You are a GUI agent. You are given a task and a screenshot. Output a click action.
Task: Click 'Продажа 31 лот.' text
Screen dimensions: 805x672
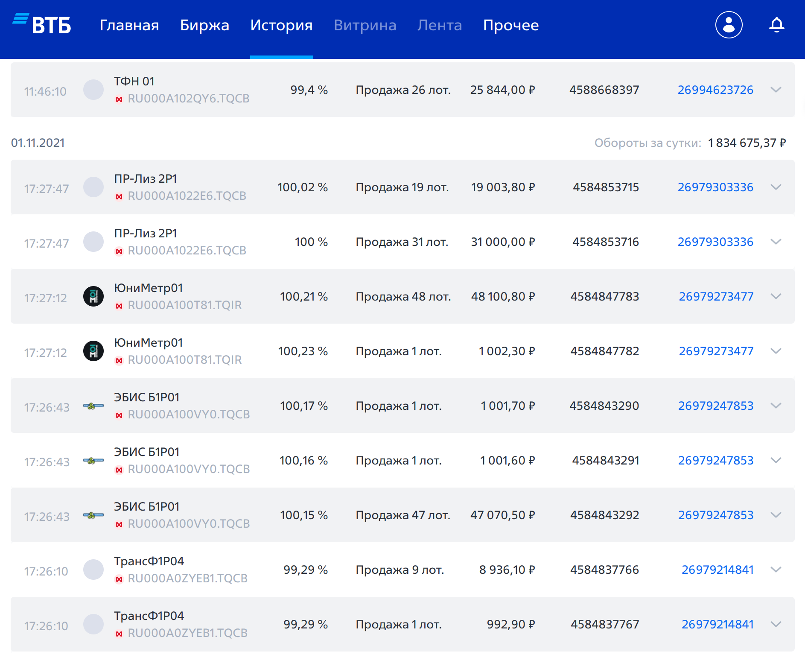tap(402, 242)
